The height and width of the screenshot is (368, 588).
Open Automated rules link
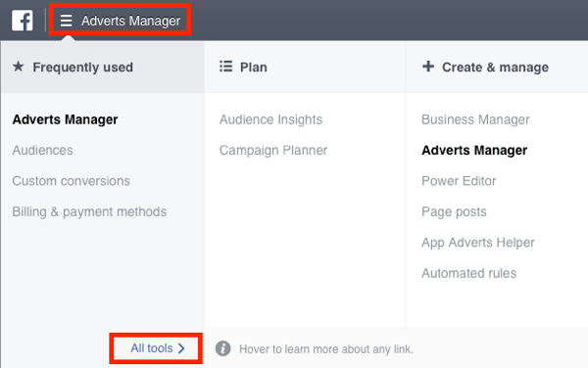click(x=468, y=273)
